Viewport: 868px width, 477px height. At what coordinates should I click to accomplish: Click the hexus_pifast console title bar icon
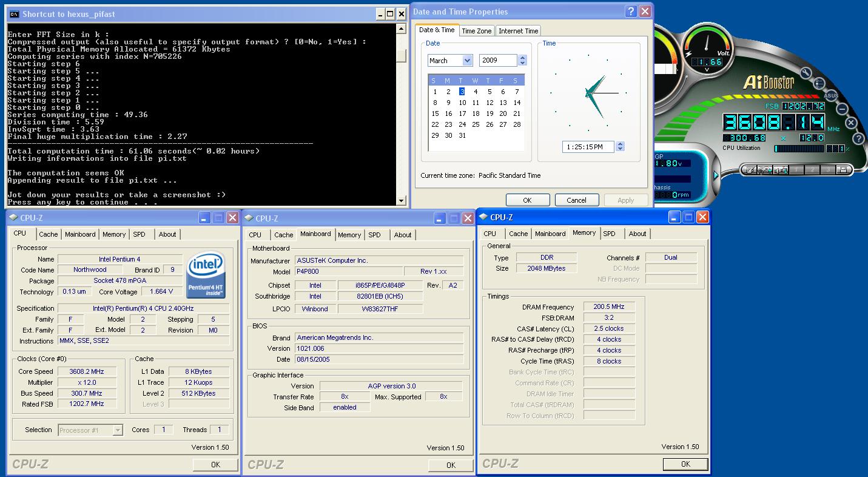14,13
